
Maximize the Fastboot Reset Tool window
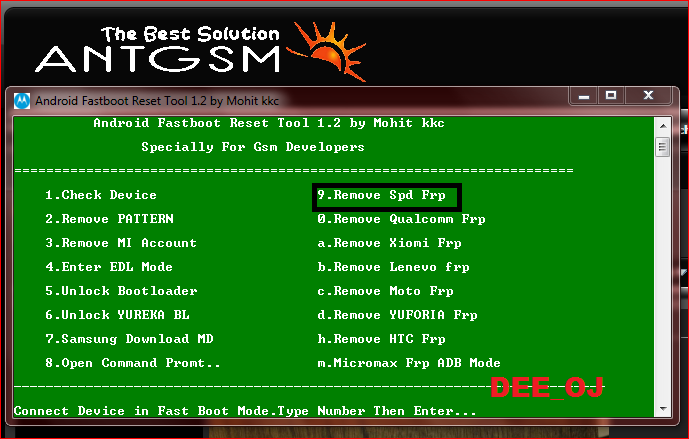click(611, 96)
